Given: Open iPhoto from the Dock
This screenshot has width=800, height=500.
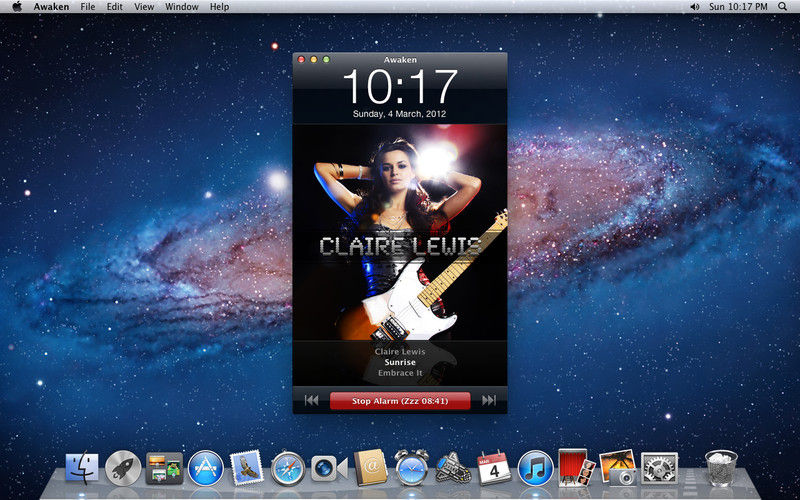Looking at the screenshot, I should click(x=618, y=467).
